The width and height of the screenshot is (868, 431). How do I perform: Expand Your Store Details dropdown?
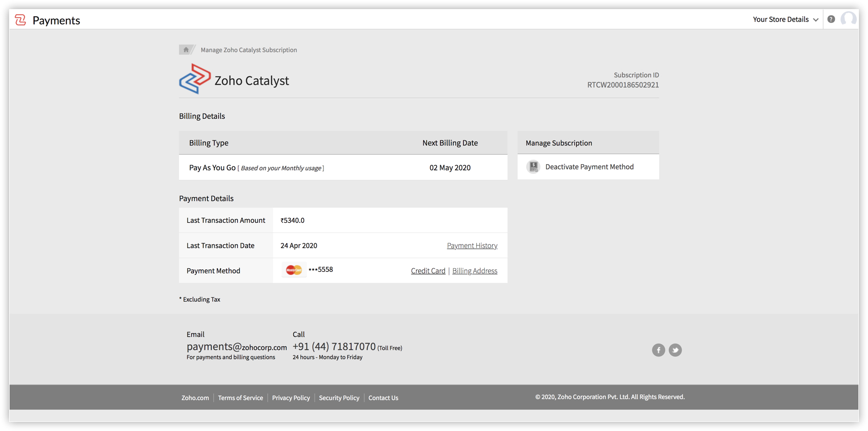click(786, 19)
